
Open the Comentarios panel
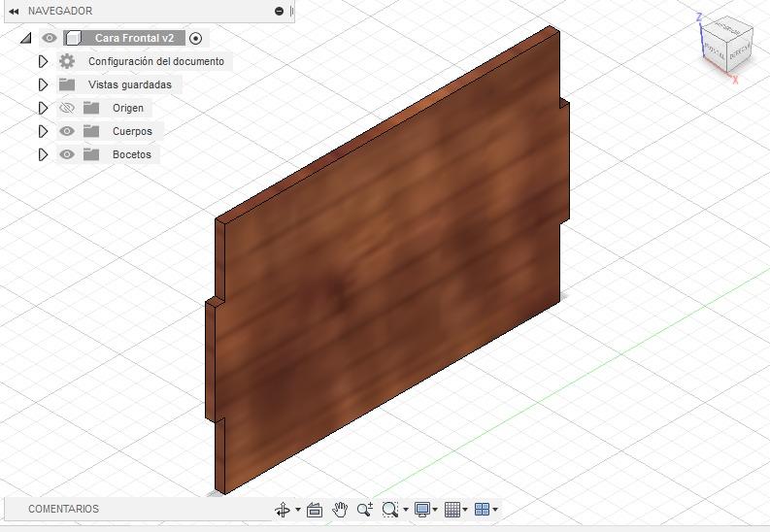[x=63, y=509]
